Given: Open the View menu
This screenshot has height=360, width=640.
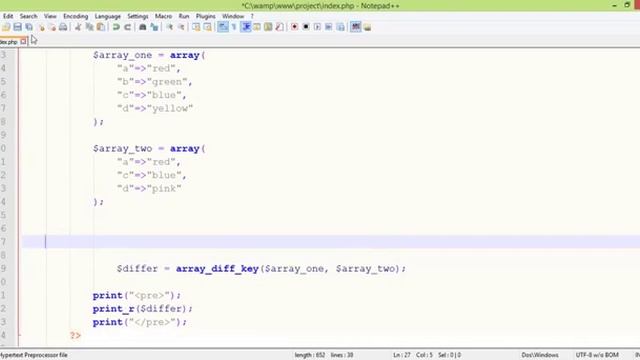Looking at the screenshot, I should pos(50,16).
